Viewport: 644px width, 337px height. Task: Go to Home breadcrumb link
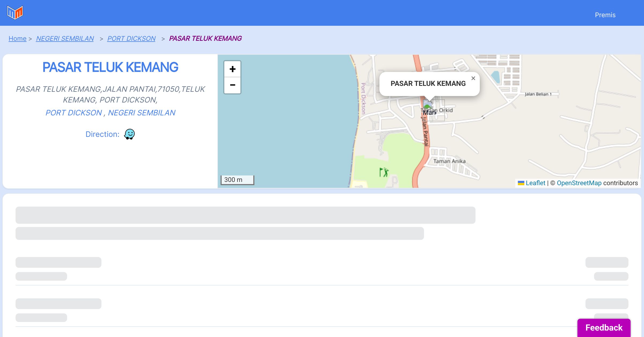click(17, 39)
